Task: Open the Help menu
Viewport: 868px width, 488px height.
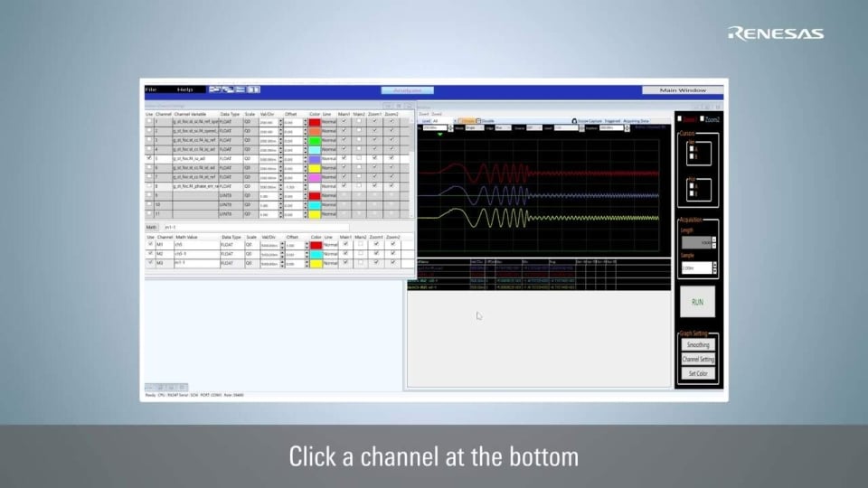Action: [184, 89]
